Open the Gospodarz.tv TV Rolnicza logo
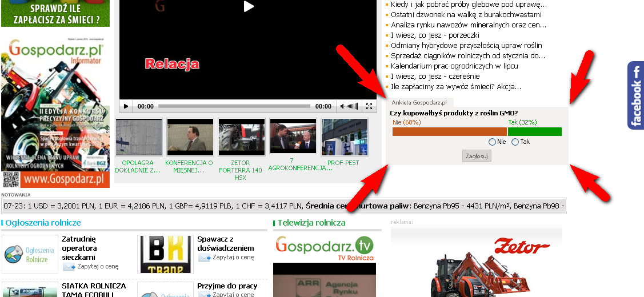 [325, 248]
